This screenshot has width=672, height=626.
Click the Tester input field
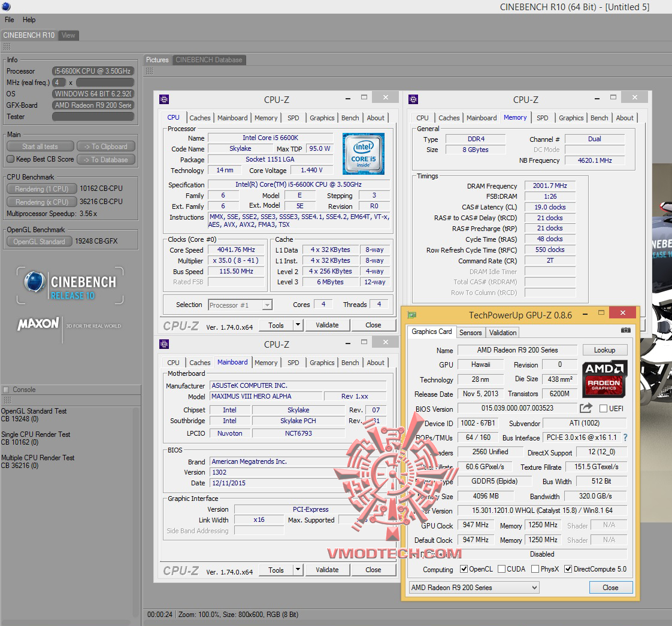tap(93, 117)
